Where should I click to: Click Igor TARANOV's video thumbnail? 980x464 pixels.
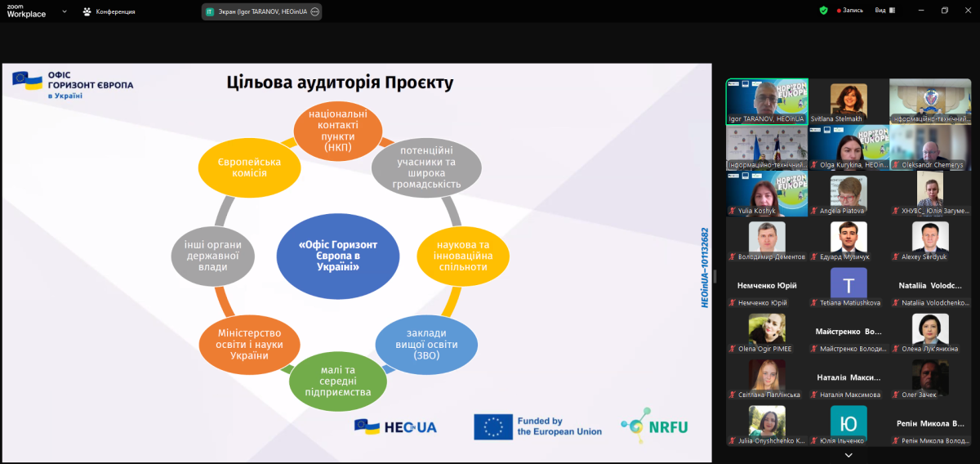click(x=767, y=100)
